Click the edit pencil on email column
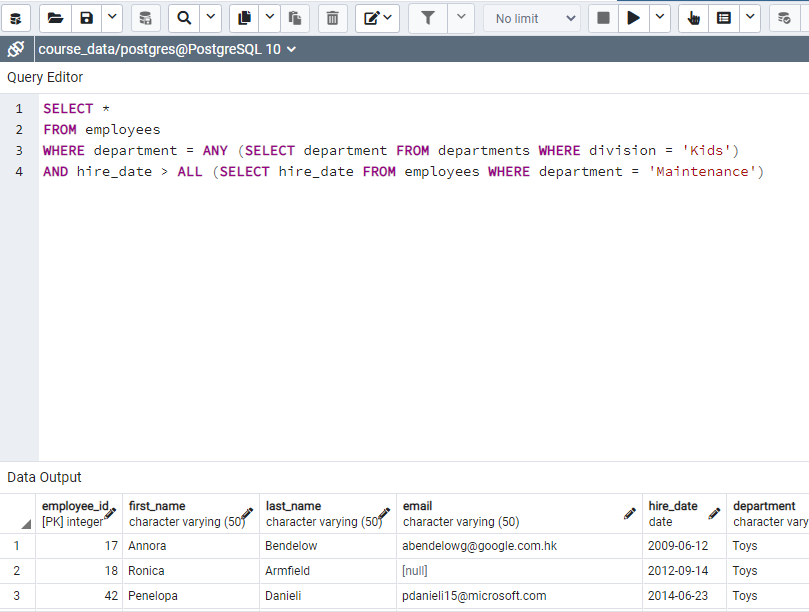Image resolution: width=809 pixels, height=612 pixels. (629, 513)
